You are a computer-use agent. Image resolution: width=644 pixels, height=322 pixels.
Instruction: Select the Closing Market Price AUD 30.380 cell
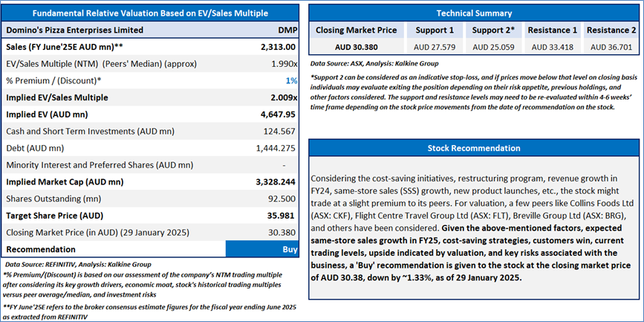(357, 48)
